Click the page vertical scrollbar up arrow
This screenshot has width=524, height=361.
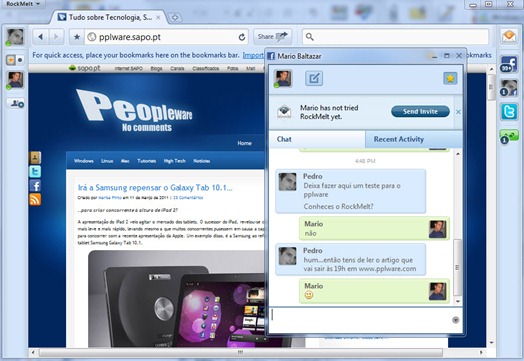click(x=491, y=69)
